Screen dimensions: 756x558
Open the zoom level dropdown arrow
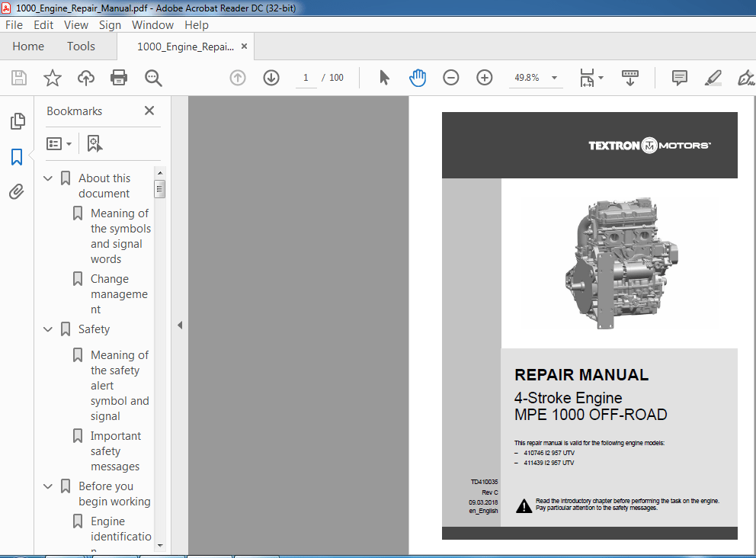(555, 78)
